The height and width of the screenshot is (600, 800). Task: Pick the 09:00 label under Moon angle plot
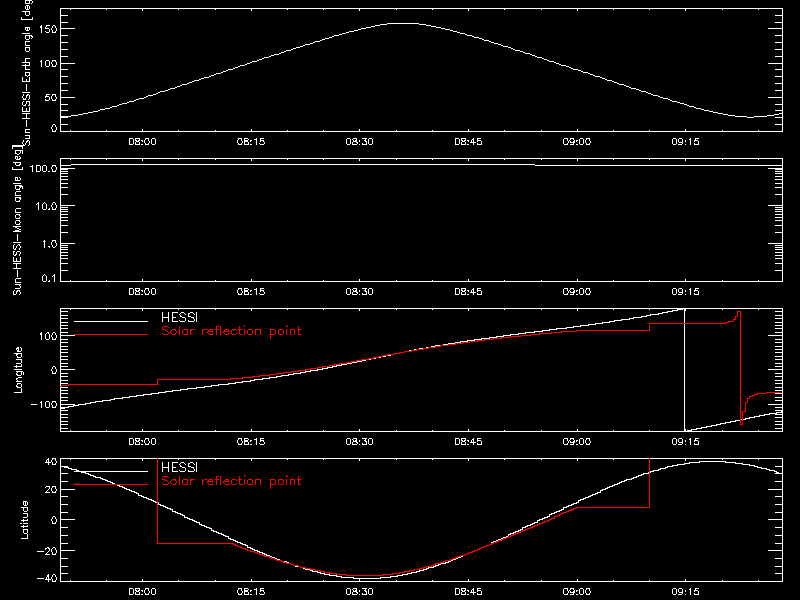point(577,291)
